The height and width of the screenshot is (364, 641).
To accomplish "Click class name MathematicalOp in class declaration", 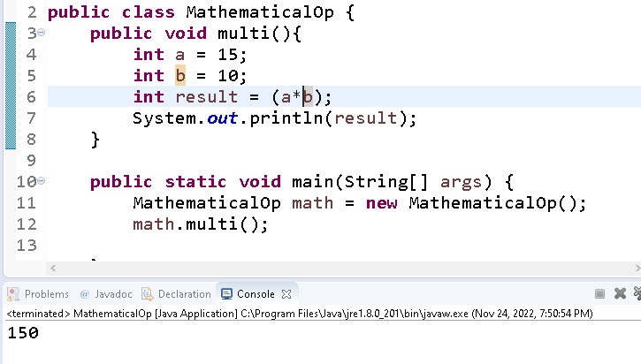I will 260,12.
